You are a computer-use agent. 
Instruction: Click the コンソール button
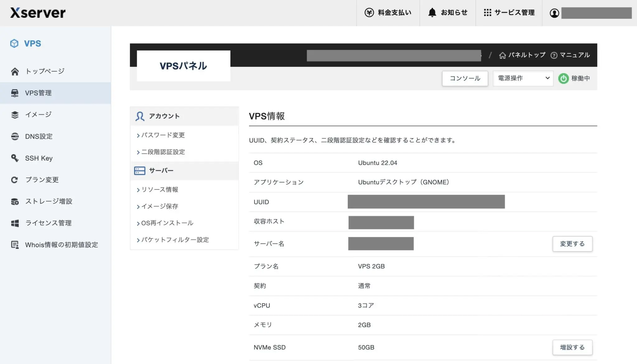(x=465, y=78)
